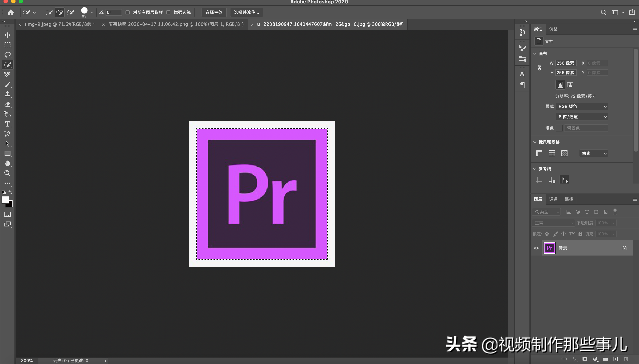Close the u=2238190947 document tab

pos(252,25)
